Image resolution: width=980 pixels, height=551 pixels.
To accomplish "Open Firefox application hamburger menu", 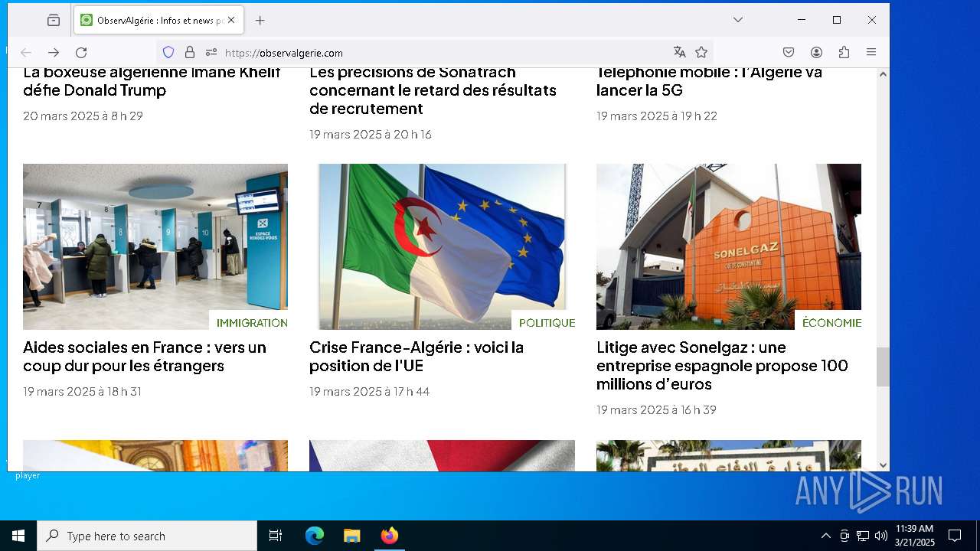I will pos(871,53).
